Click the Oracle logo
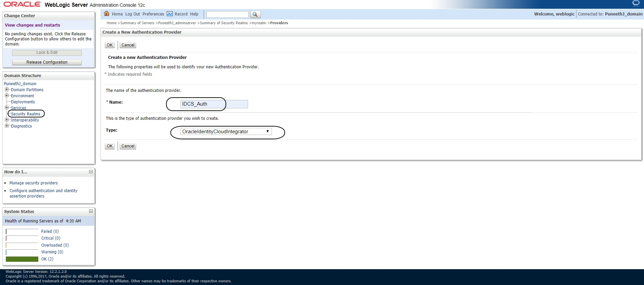The image size is (644, 285). coord(22,4)
